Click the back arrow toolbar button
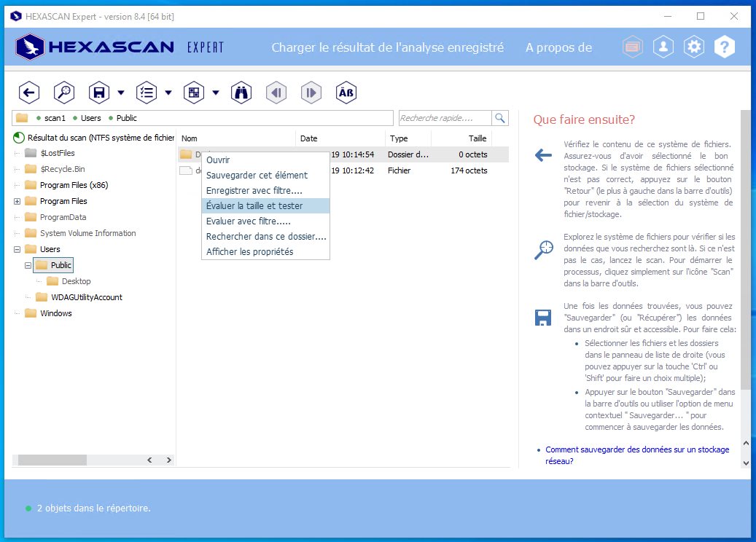The image size is (756, 542). 29,93
